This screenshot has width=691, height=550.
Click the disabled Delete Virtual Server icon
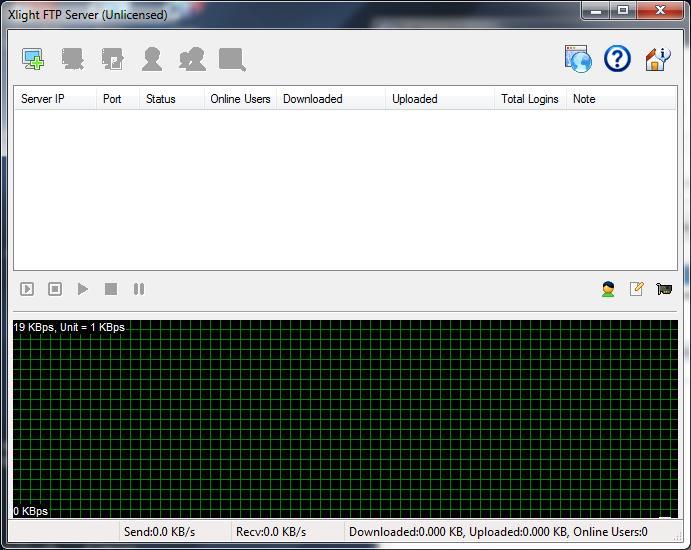pos(73,59)
